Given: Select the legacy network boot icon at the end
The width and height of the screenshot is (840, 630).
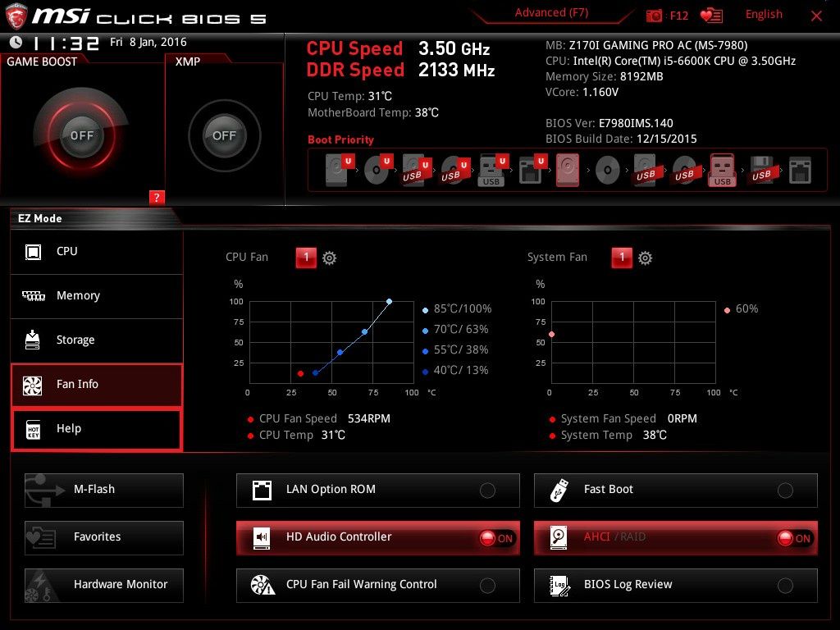Looking at the screenshot, I should coord(801,170).
